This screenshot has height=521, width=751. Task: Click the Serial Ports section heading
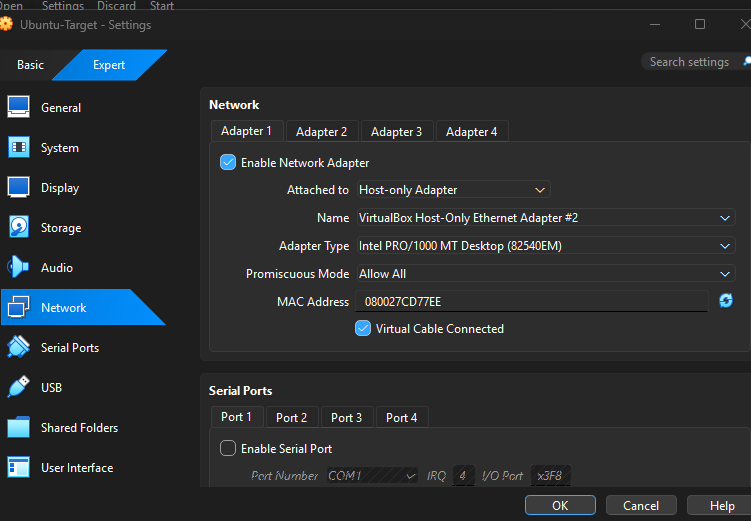pyautogui.click(x=240, y=391)
